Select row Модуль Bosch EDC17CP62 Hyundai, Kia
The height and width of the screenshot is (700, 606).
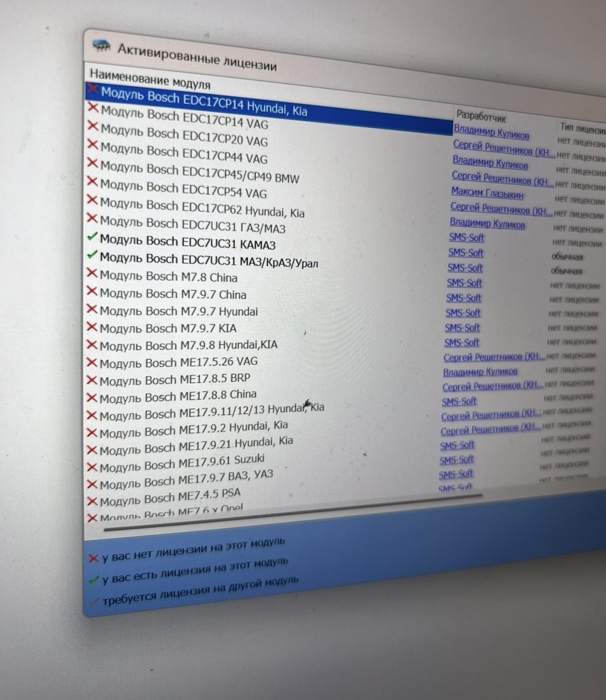(201, 208)
